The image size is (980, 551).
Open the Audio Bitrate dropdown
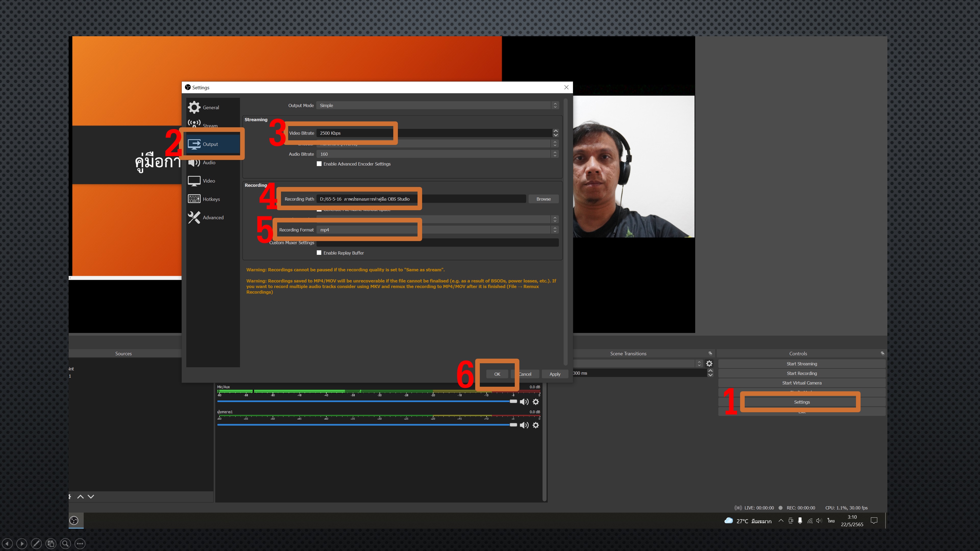point(437,154)
